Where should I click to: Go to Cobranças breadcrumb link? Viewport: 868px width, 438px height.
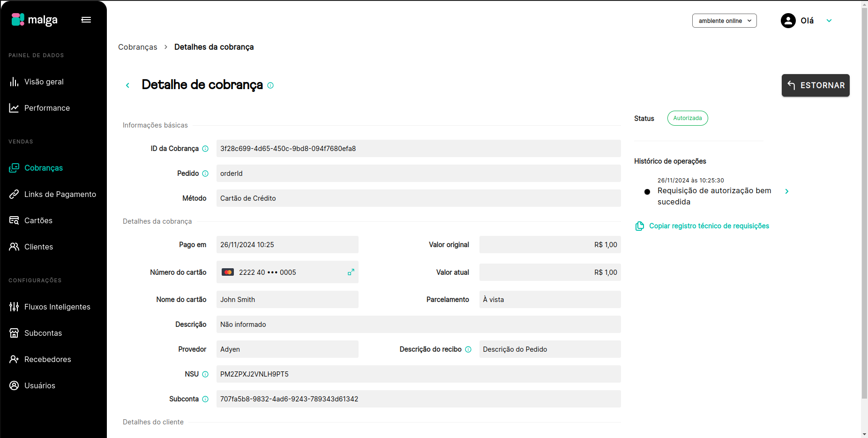138,47
